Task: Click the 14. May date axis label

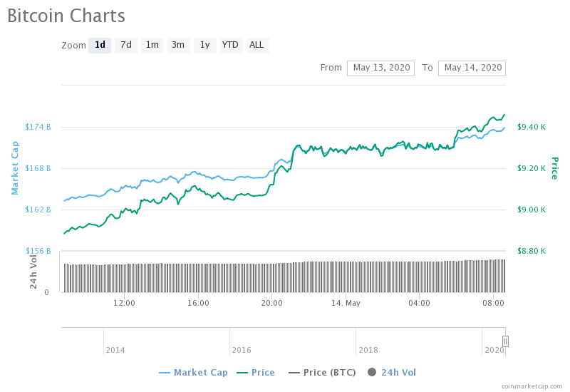Action: (346, 304)
